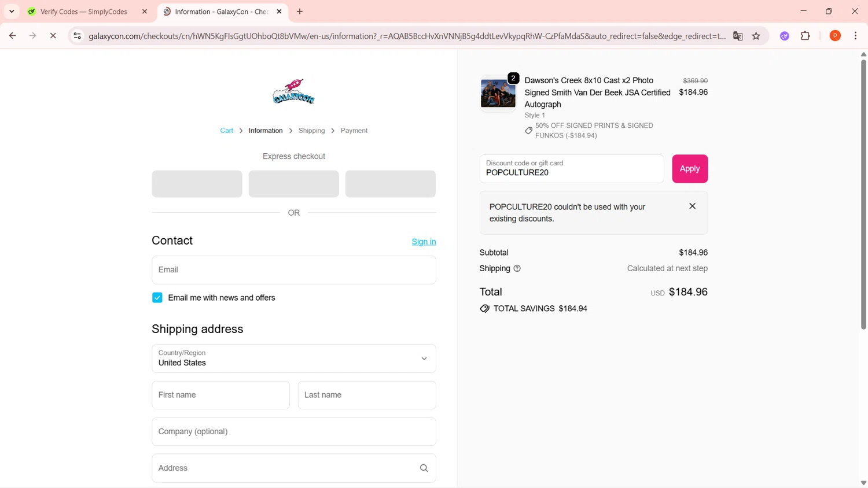868x488 pixels.
Task: Focus the Email input field
Action: point(294,270)
